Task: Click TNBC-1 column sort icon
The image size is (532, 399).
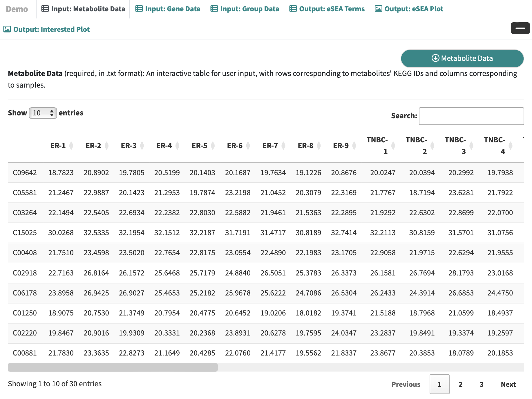Action: [393, 146]
